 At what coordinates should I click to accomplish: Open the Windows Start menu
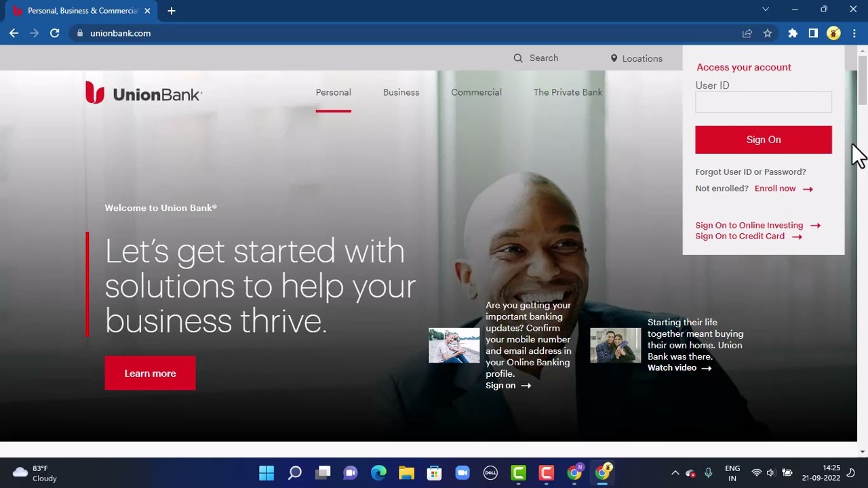coord(267,473)
